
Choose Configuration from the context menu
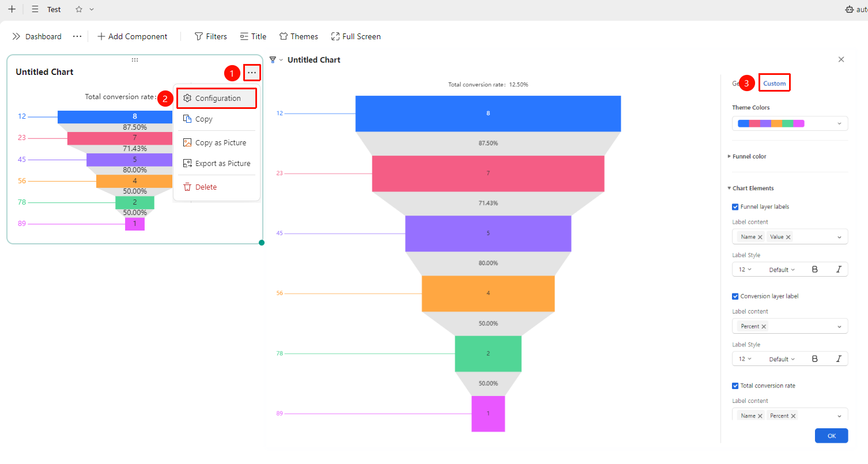pos(217,98)
